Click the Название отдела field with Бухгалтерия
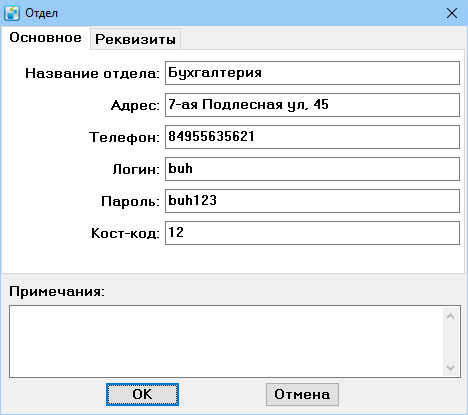This screenshot has height=415, width=468. 312,73
